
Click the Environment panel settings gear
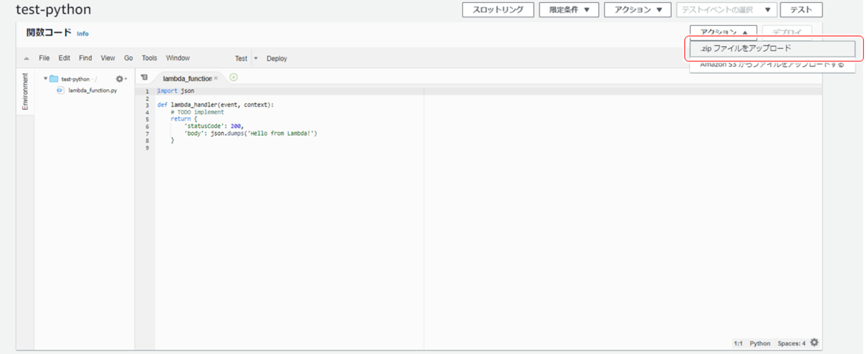click(120, 79)
